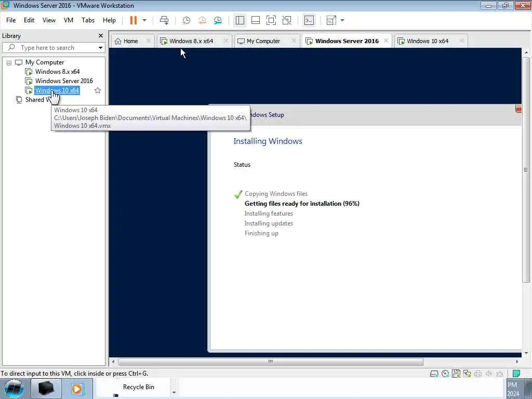Click the orange Suspend/Pause VM button
The width and height of the screenshot is (532, 399).
[x=134, y=20]
